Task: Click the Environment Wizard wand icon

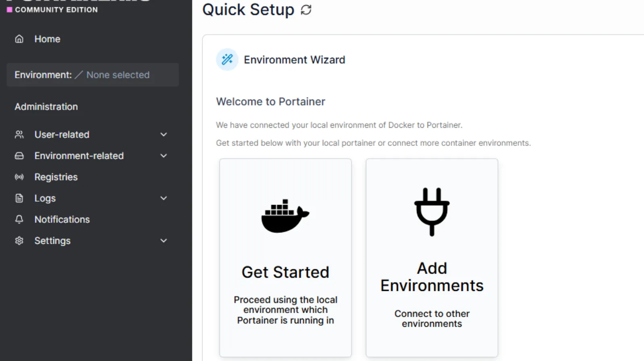Action: [x=227, y=60]
